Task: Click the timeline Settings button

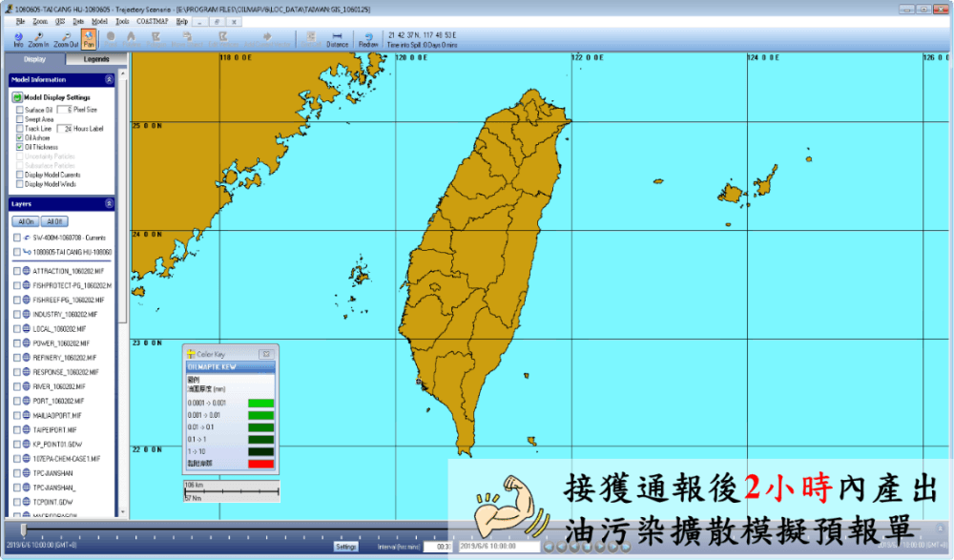Action: click(345, 547)
